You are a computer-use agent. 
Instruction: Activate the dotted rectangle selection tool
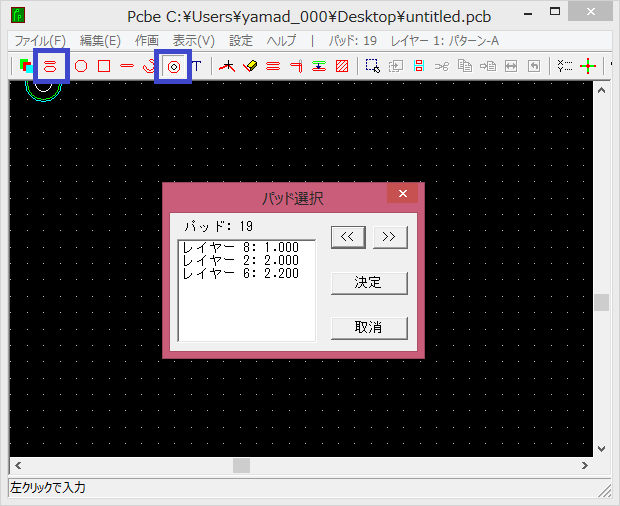point(372,66)
